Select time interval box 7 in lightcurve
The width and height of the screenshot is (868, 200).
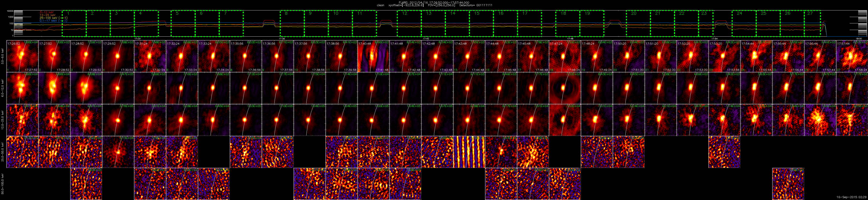coord(231,23)
